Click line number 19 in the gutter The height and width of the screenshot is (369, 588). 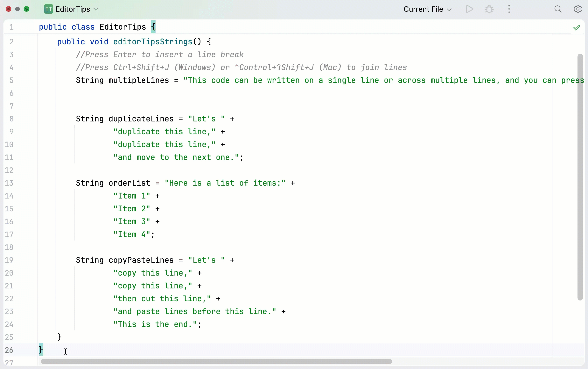(9, 260)
